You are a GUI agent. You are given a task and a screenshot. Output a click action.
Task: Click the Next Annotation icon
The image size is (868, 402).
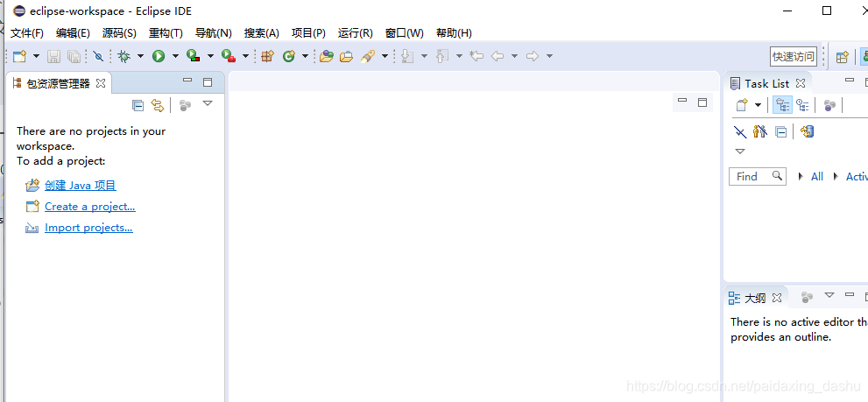(407, 56)
